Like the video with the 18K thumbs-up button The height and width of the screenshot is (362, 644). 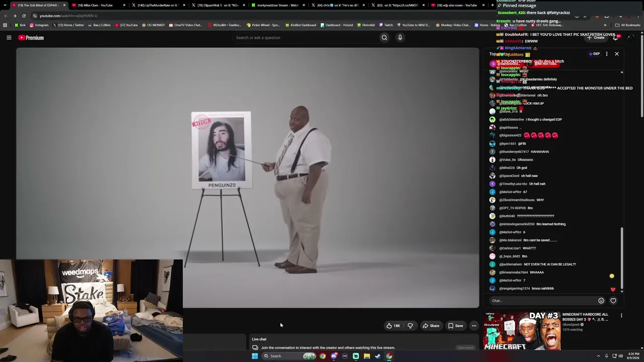[x=393, y=326]
